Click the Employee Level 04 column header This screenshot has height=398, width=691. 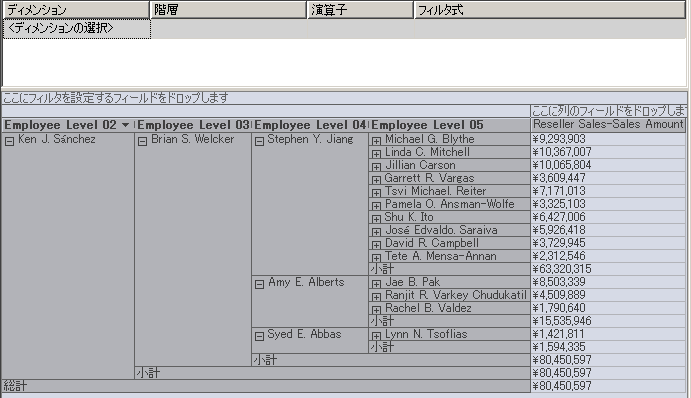coord(310,125)
